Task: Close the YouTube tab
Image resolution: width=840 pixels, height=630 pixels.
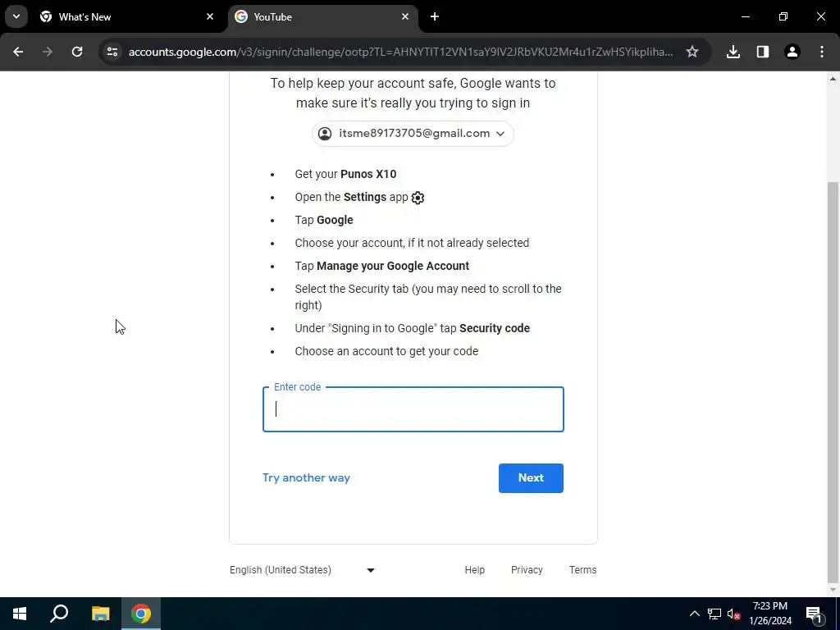Action: coord(405,16)
